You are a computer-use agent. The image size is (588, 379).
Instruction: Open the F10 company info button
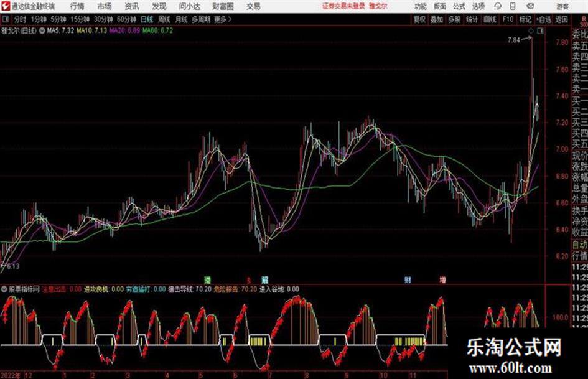pyautogui.click(x=508, y=19)
